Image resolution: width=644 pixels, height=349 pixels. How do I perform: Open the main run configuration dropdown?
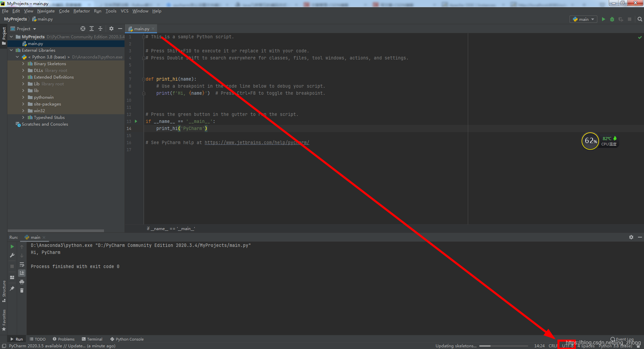pyautogui.click(x=584, y=19)
